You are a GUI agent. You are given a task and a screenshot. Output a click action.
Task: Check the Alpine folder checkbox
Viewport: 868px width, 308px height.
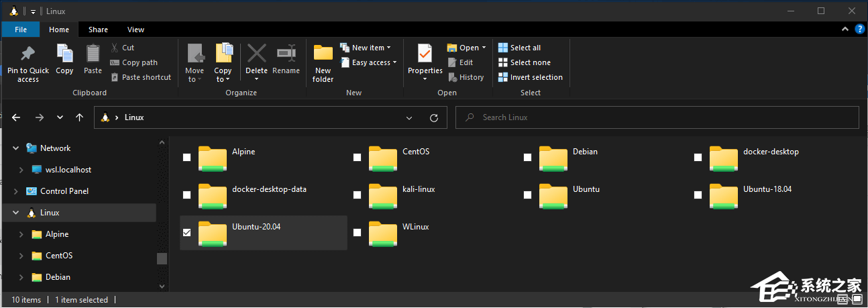point(186,158)
